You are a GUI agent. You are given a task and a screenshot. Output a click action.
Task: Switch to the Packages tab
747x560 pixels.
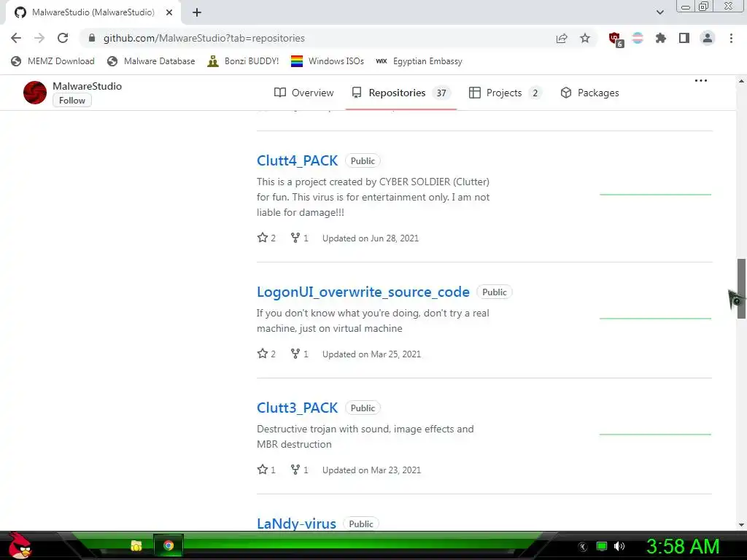pos(589,93)
